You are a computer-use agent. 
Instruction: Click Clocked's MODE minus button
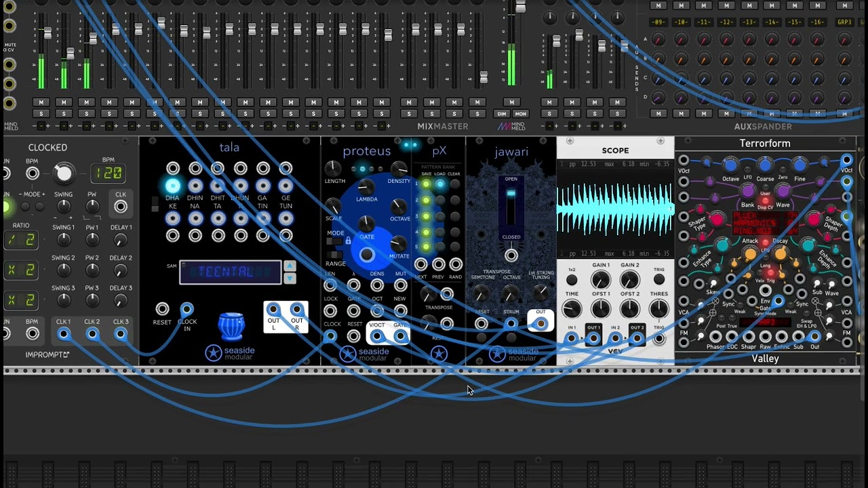point(26,206)
